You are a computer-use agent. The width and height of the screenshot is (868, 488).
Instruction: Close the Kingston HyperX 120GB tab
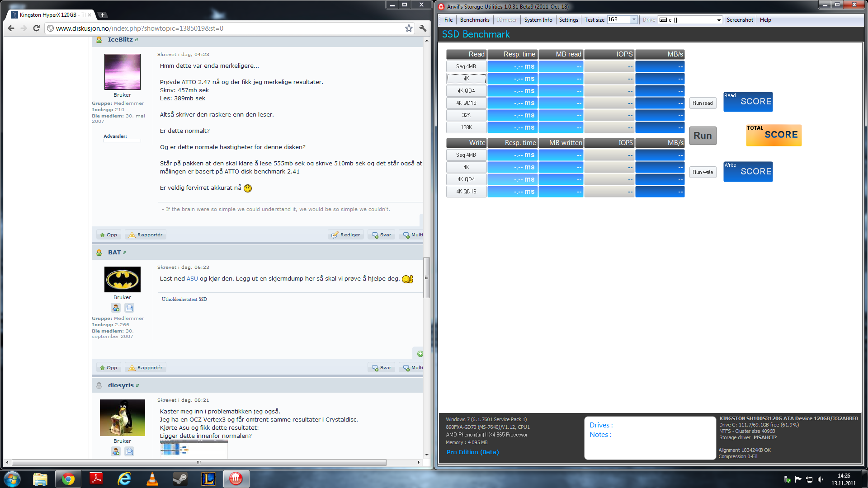coord(90,15)
